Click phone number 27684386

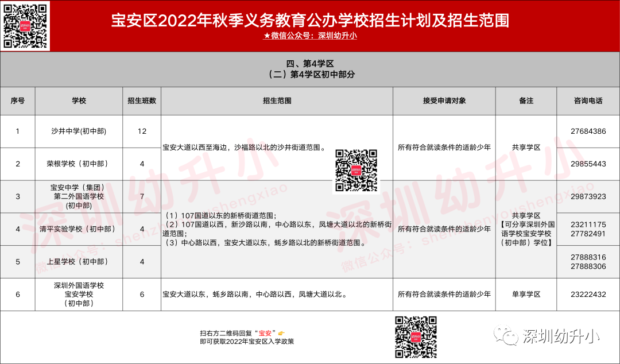(x=588, y=131)
